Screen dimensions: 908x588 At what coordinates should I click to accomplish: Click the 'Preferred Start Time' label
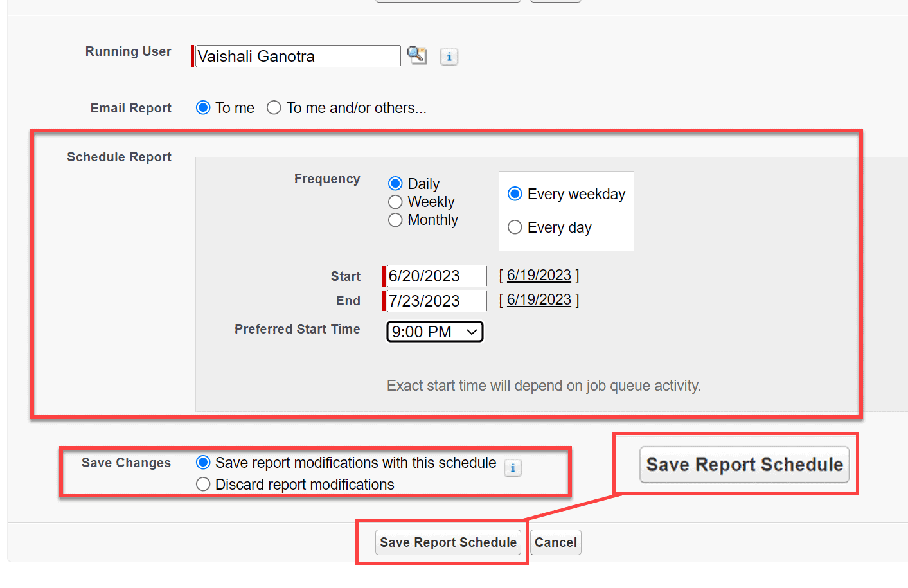pos(297,329)
